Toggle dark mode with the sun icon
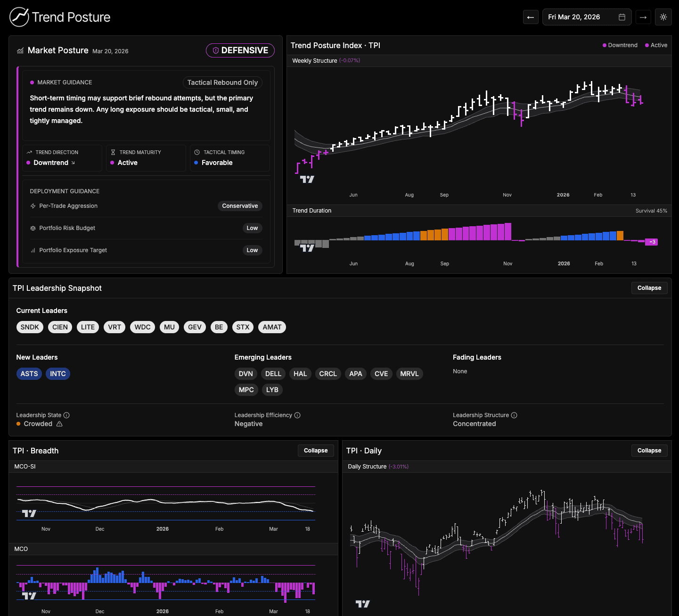The width and height of the screenshot is (679, 616). pyautogui.click(x=663, y=17)
